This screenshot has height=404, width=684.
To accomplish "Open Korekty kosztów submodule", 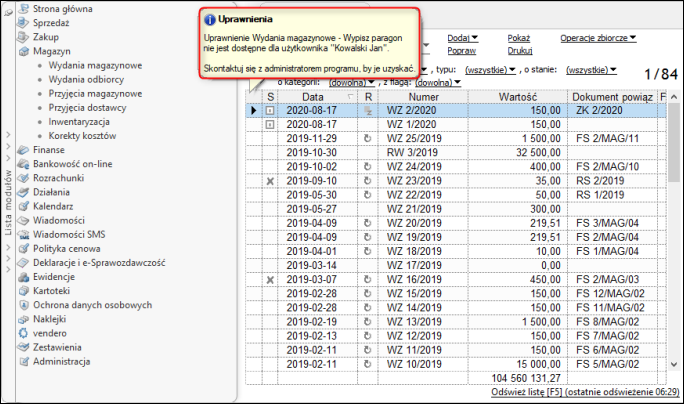I will point(82,136).
